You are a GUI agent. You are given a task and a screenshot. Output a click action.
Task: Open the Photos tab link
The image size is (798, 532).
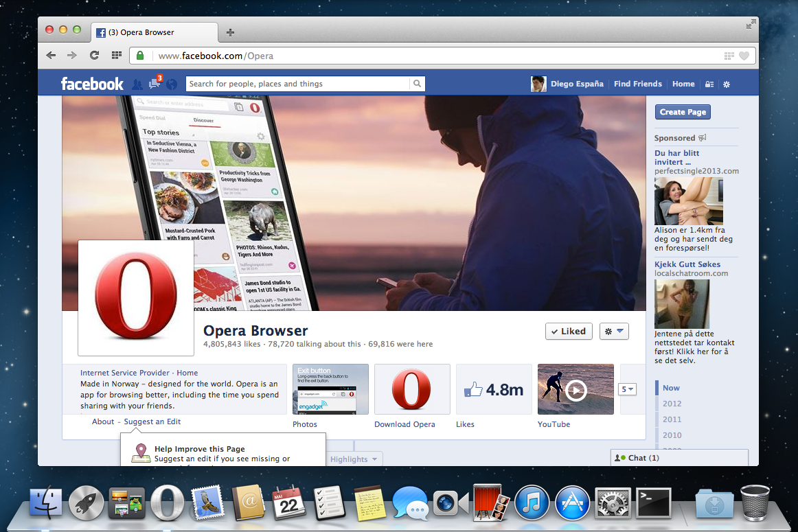click(304, 424)
